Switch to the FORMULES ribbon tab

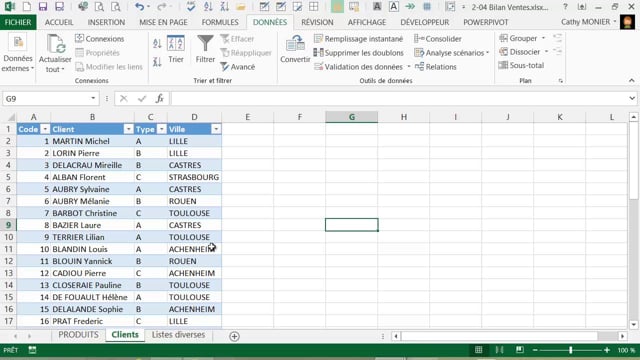(220, 22)
